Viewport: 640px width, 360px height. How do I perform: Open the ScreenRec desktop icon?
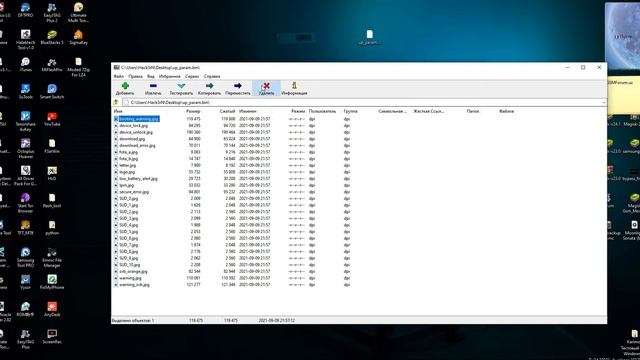(x=52, y=336)
